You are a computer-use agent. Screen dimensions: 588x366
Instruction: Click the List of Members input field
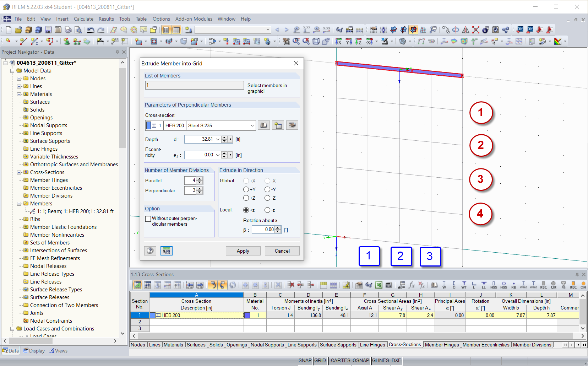(194, 85)
